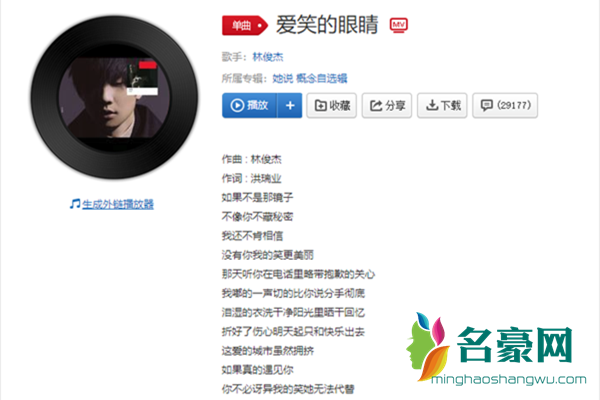Screen dimensions: 600x400
Task: Click the red 单曲 tag
Action: tap(245, 25)
